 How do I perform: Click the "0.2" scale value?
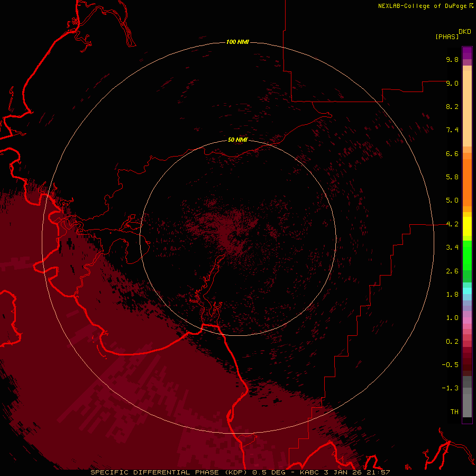[452, 342]
